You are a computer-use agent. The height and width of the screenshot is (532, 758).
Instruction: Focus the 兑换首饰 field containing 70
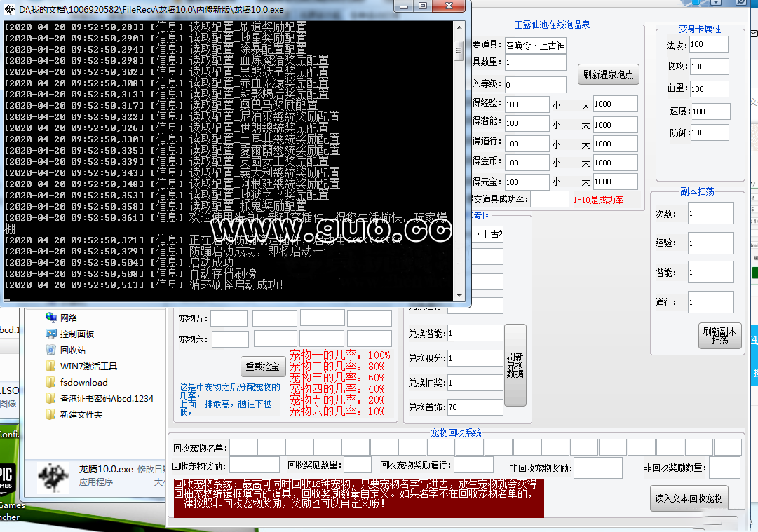(475, 407)
